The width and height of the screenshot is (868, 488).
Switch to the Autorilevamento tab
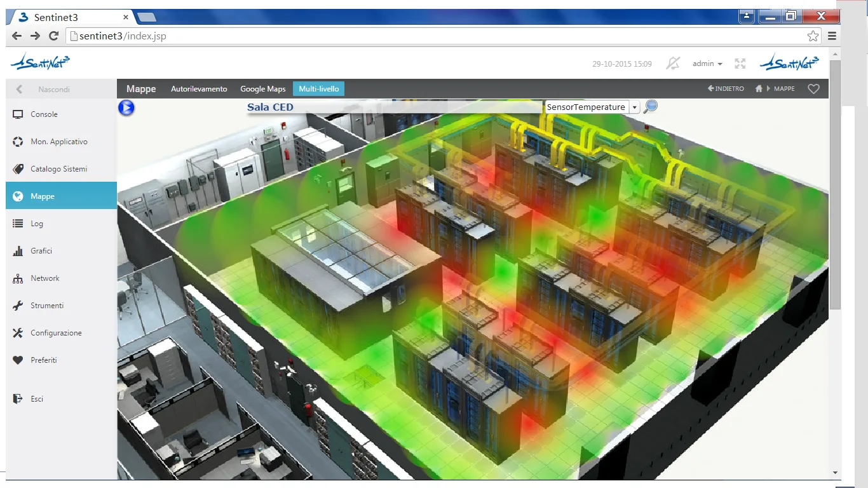(x=199, y=89)
